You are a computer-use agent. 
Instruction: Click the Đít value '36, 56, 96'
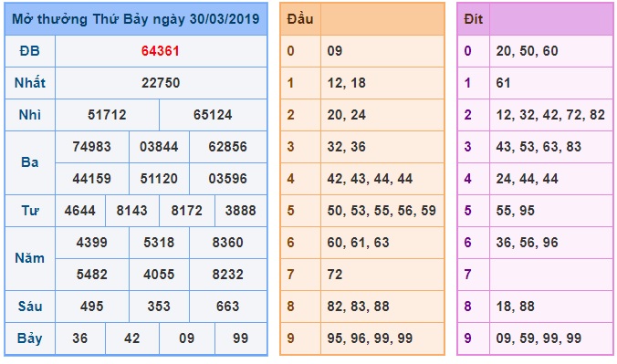click(x=528, y=242)
